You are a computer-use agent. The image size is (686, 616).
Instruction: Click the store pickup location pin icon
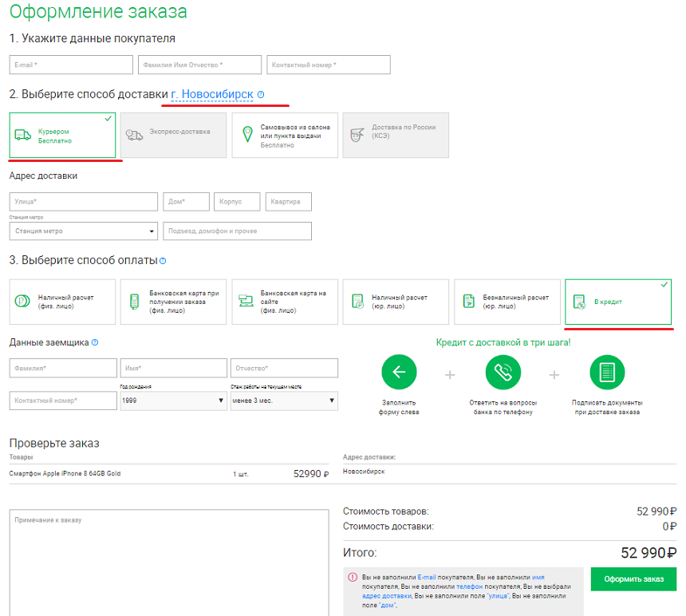coord(246,135)
